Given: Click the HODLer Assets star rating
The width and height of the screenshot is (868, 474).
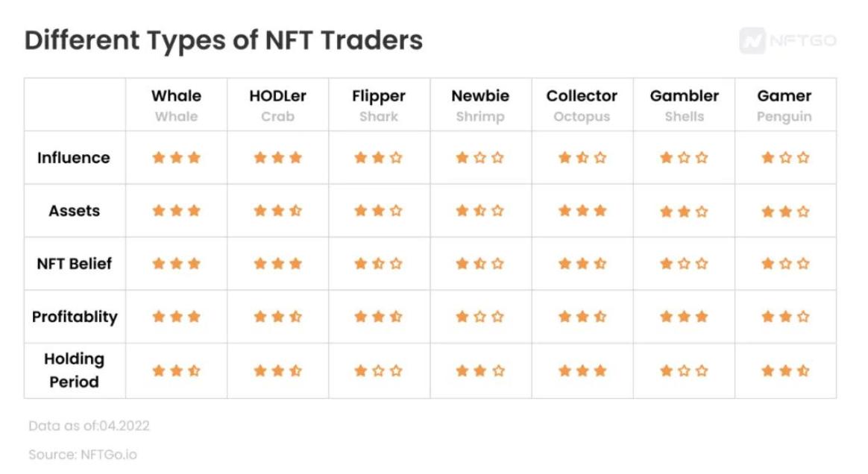Looking at the screenshot, I should pos(277,211).
